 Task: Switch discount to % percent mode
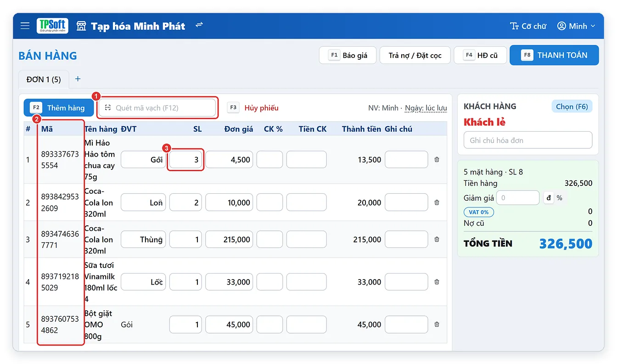pos(559,198)
